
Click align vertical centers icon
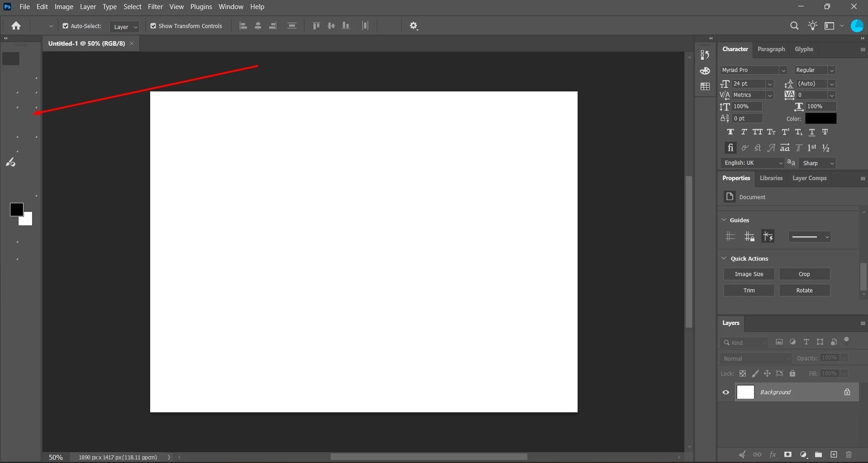click(x=331, y=26)
